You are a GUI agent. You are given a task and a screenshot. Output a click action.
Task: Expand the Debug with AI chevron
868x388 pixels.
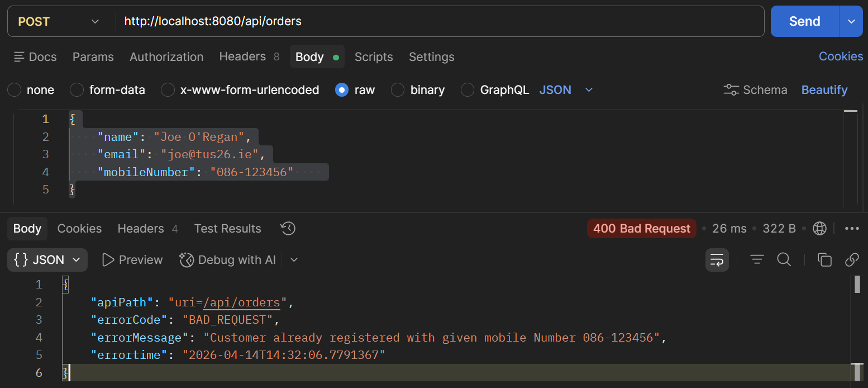pyautogui.click(x=294, y=259)
